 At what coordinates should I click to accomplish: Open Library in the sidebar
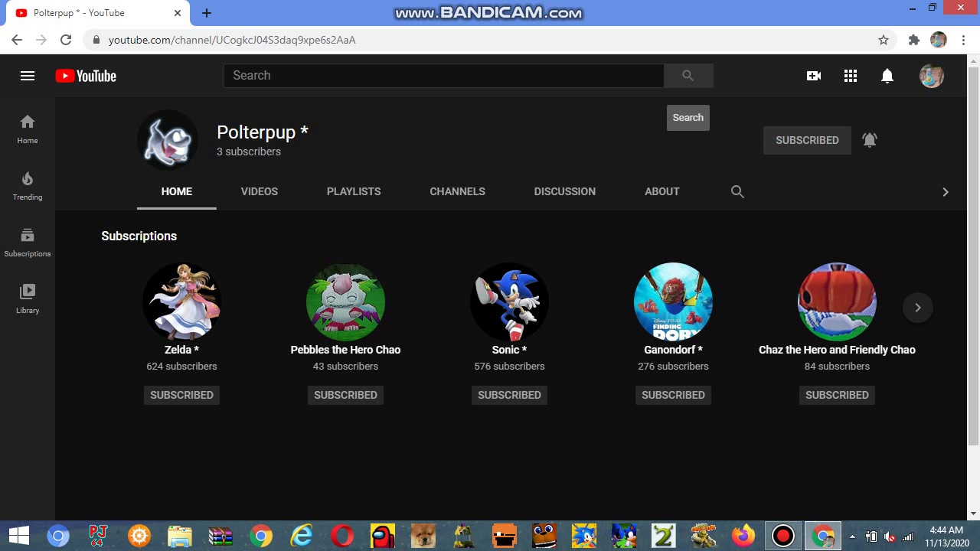pyautogui.click(x=28, y=299)
